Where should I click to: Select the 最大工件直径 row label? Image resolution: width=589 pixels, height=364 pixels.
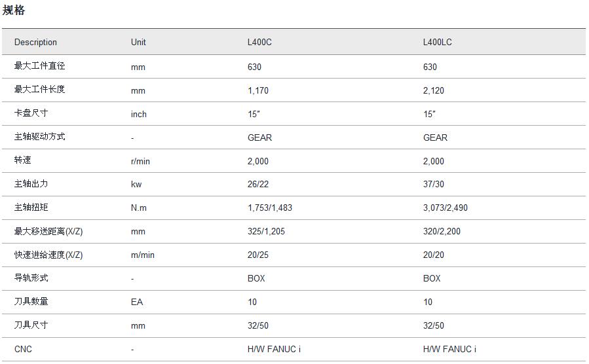pos(40,66)
